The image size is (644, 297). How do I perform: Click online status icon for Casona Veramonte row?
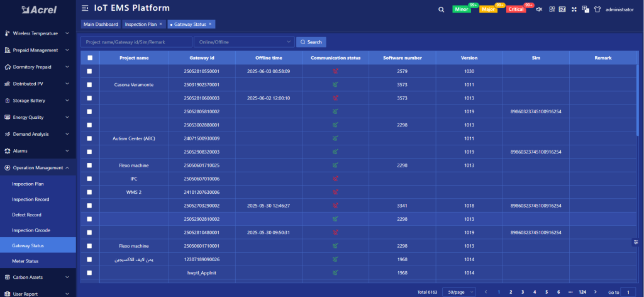[336, 84]
